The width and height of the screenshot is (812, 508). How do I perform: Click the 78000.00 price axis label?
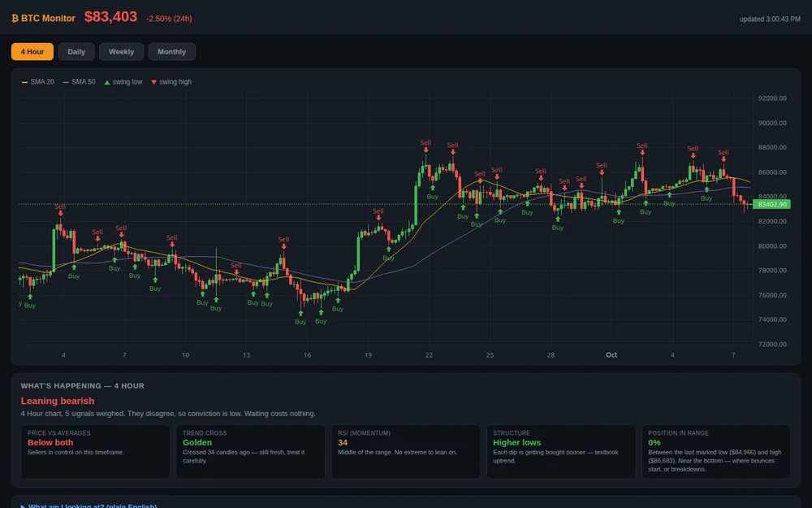tap(772, 271)
